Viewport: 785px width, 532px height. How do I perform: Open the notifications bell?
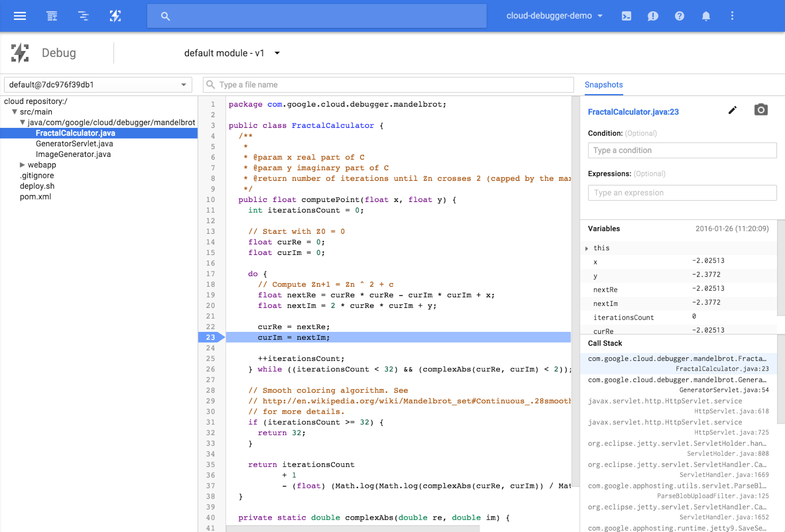coord(706,16)
